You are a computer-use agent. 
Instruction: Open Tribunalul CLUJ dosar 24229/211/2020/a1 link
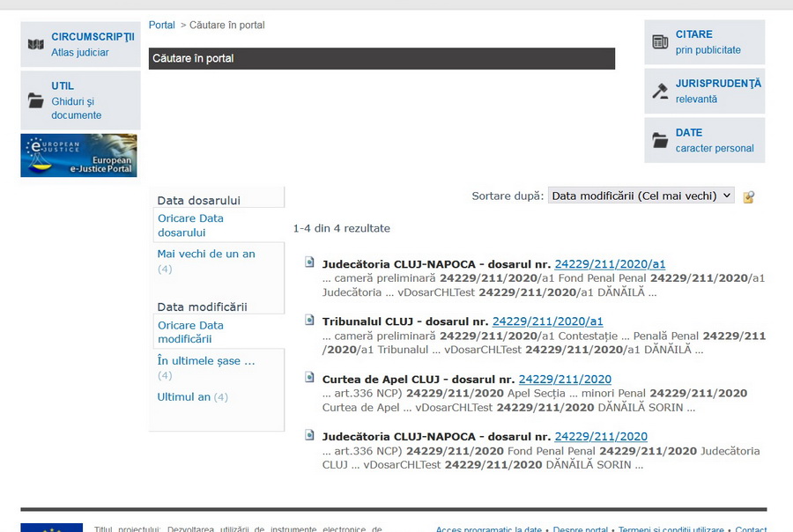[x=547, y=321]
